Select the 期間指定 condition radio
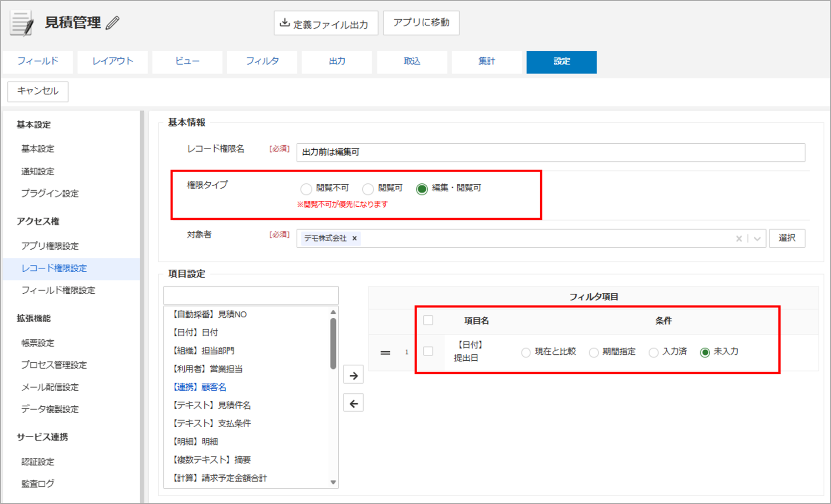Image resolution: width=831 pixels, height=504 pixels. 593,352
